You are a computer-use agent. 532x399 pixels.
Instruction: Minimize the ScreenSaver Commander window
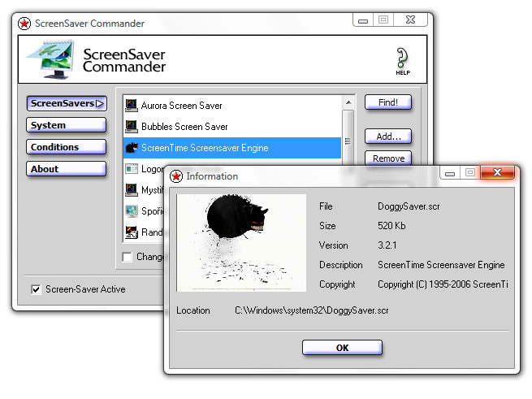(x=363, y=20)
